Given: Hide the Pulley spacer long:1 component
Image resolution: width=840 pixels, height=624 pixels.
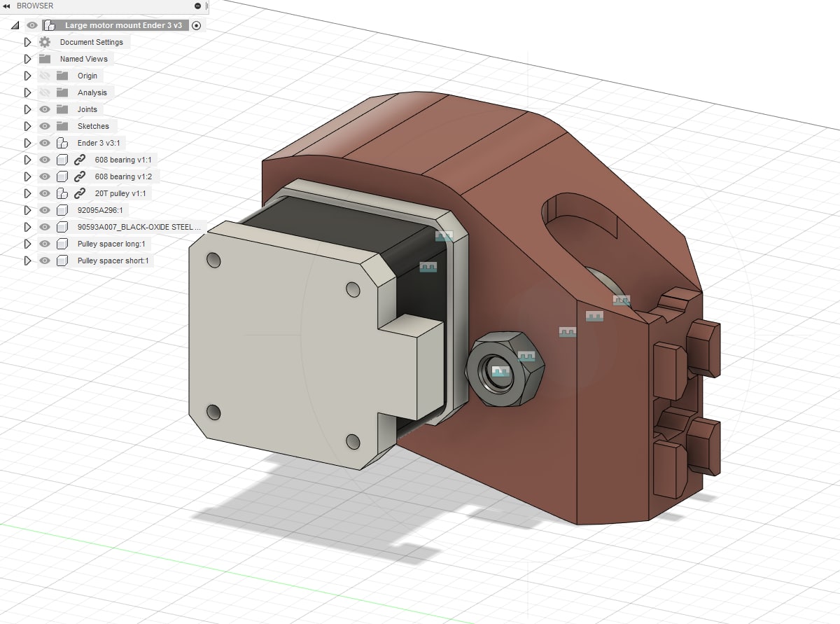Looking at the screenshot, I should click(x=45, y=244).
